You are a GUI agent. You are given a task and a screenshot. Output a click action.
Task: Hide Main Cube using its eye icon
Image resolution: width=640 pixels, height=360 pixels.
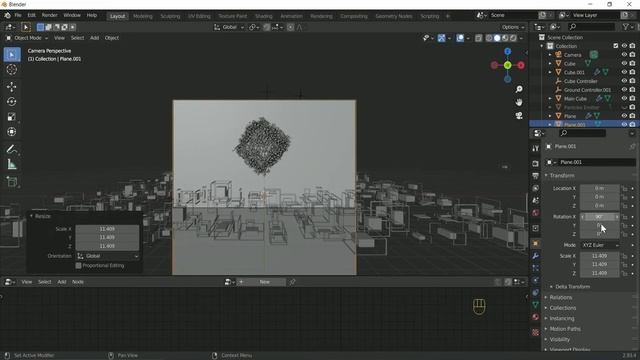(624, 98)
